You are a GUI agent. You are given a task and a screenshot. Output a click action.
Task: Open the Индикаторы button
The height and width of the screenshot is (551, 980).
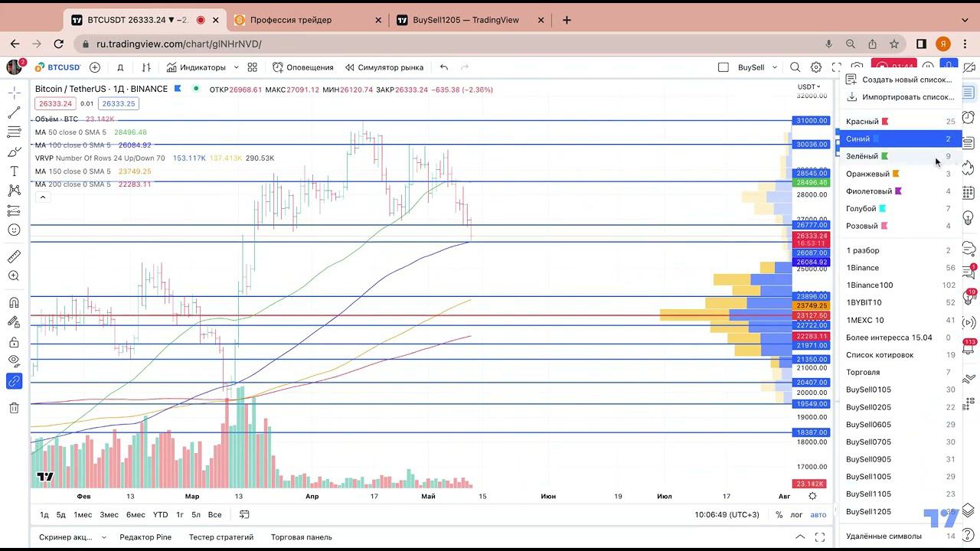pos(196,67)
